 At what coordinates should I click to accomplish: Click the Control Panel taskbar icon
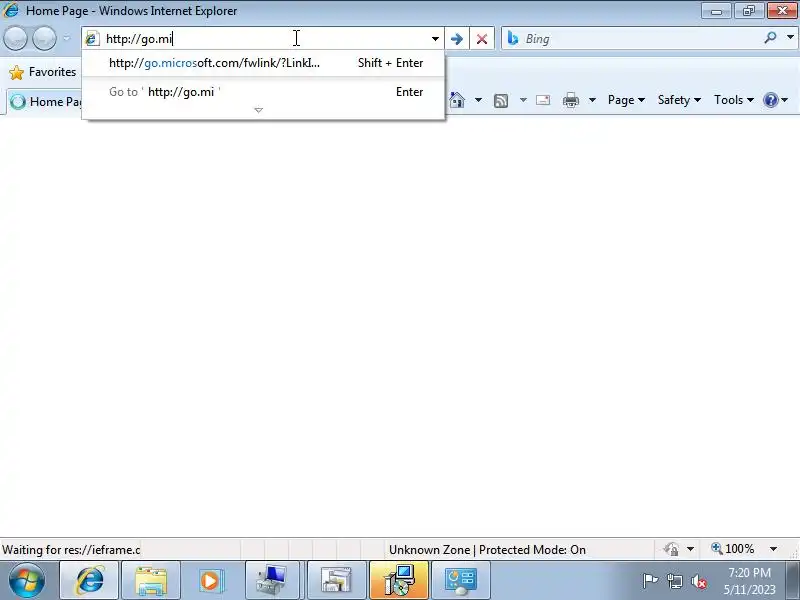(461, 580)
